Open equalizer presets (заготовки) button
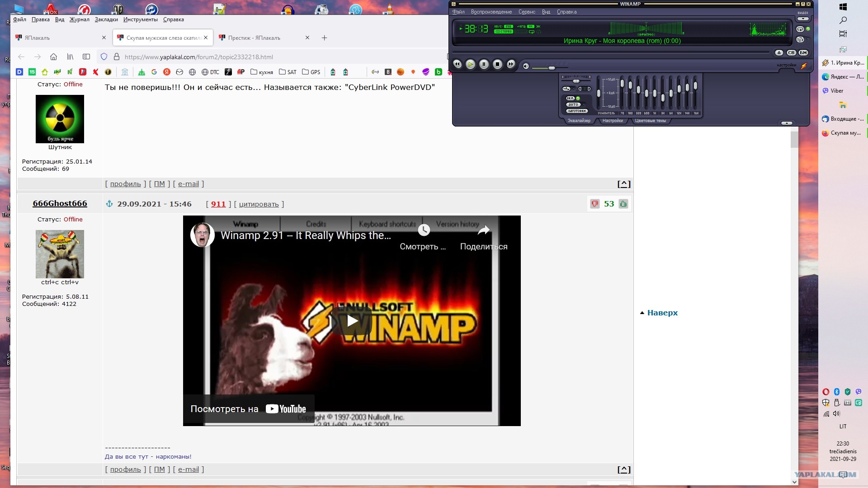 (577, 111)
